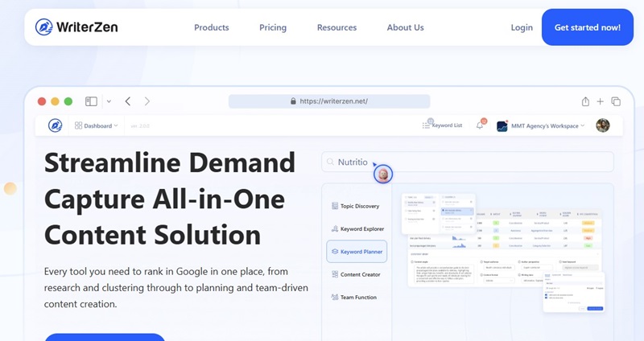Click the browser address bar
The height and width of the screenshot is (341, 644).
(328, 101)
